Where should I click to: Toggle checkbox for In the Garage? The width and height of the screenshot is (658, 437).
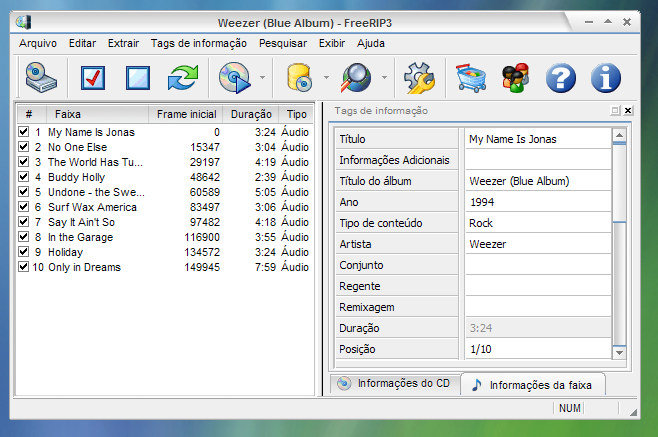pos(24,237)
